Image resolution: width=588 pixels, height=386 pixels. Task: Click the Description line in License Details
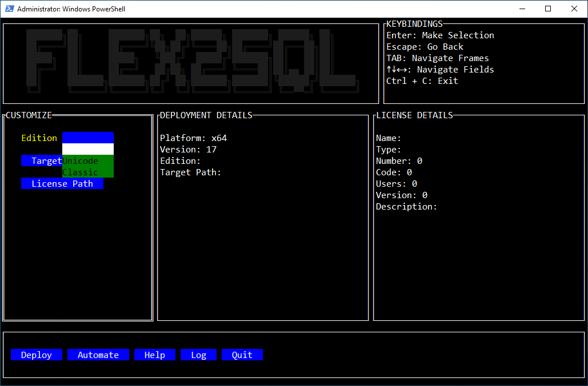(406, 207)
